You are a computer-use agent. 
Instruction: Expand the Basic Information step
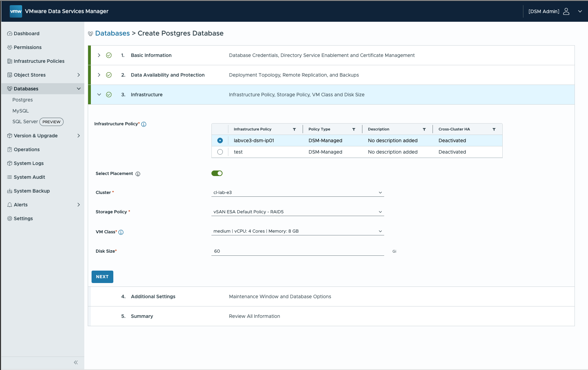click(x=99, y=55)
